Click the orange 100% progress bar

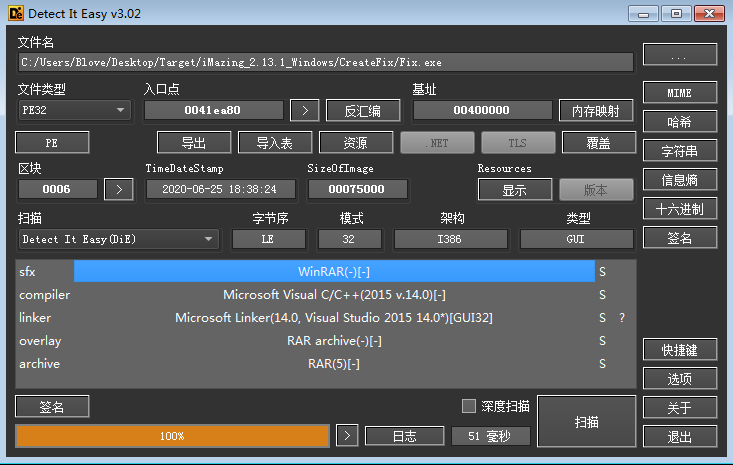pyautogui.click(x=172, y=436)
